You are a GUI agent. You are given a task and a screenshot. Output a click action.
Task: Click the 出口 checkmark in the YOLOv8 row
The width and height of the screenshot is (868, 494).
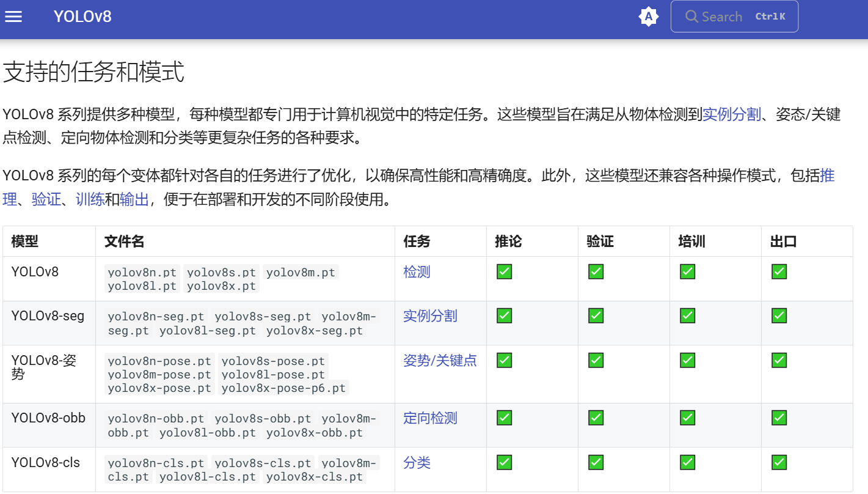[779, 271]
